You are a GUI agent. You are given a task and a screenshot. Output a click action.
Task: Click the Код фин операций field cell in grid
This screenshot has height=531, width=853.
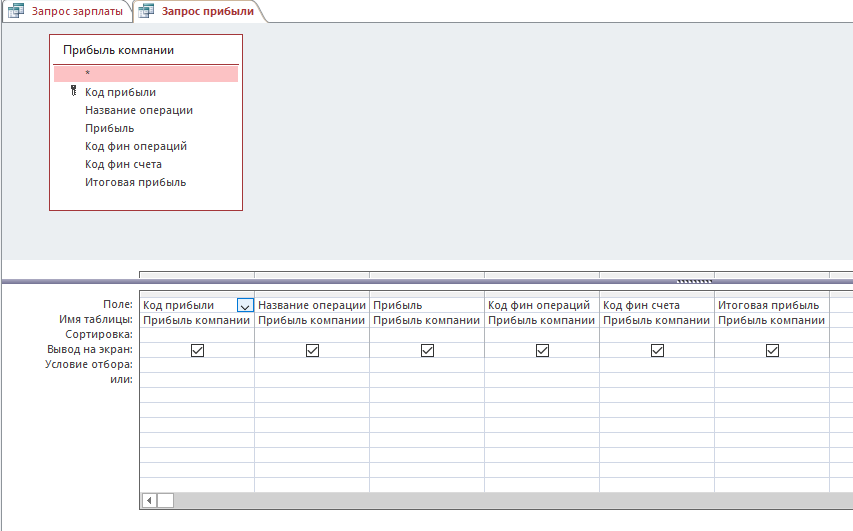click(542, 305)
